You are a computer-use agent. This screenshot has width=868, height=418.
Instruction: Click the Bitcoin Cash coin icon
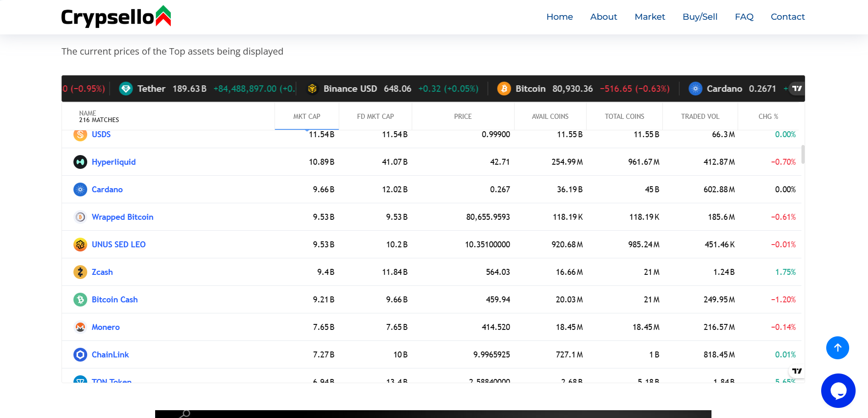(80, 300)
